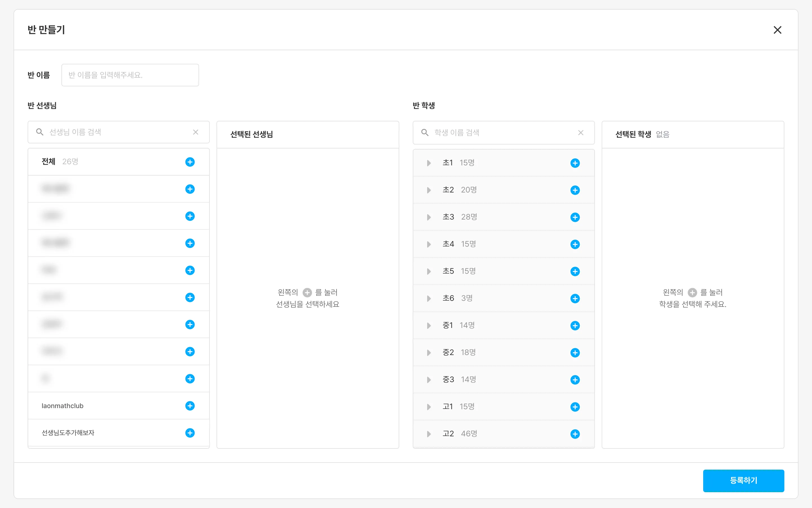Add all 초3 students via plus icon
The height and width of the screenshot is (508, 812).
coord(575,217)
